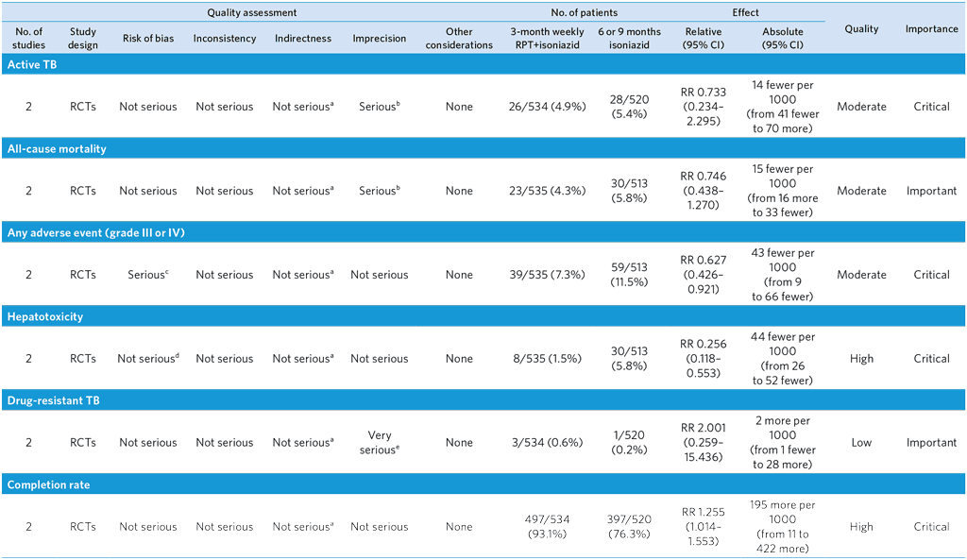Select the 'Very serious' imprecision cell
The height and width of the screenshot is (560, 967).
[379, 442]
